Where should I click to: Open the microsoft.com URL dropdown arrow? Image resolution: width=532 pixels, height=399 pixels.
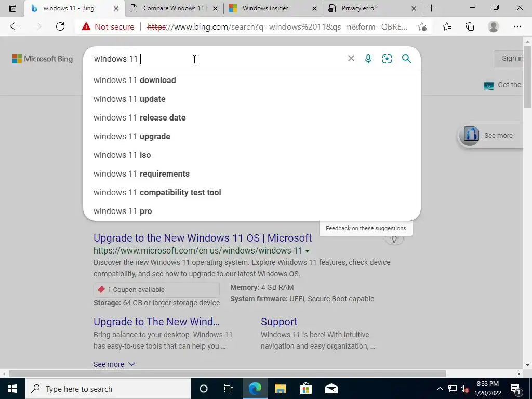[308, 251]
